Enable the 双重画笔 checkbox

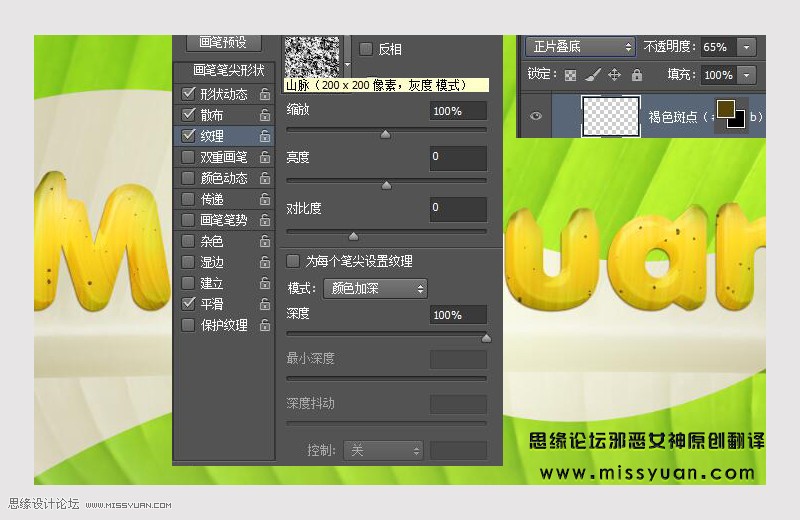[x=188, y=157]
